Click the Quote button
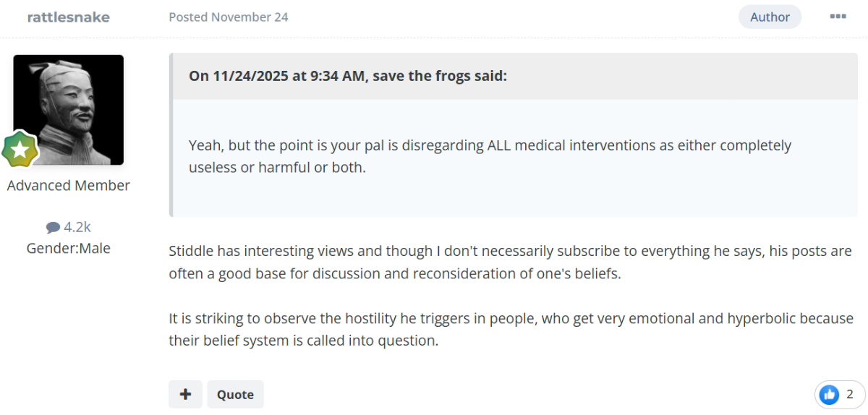Screen dimensions: 868x415 [x=235, y=394]
